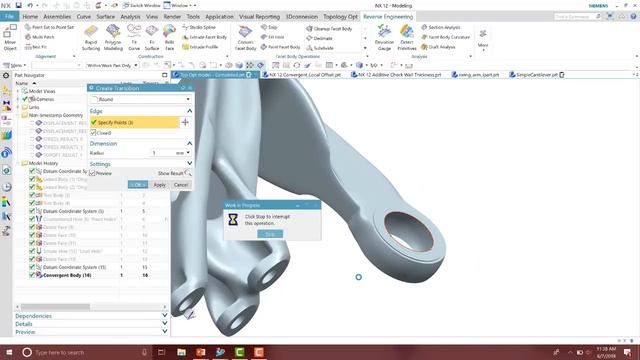640x360 pixels.
Task: Click the Move Object tool
Action: [10, 38]
